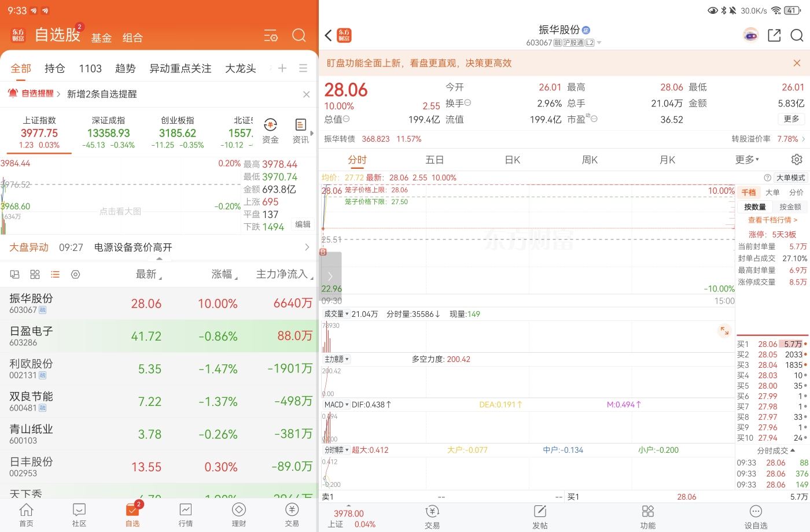The image size is (810, 532).
Task: Select 趋势 watchlist tab
Action: click(125, 68)
